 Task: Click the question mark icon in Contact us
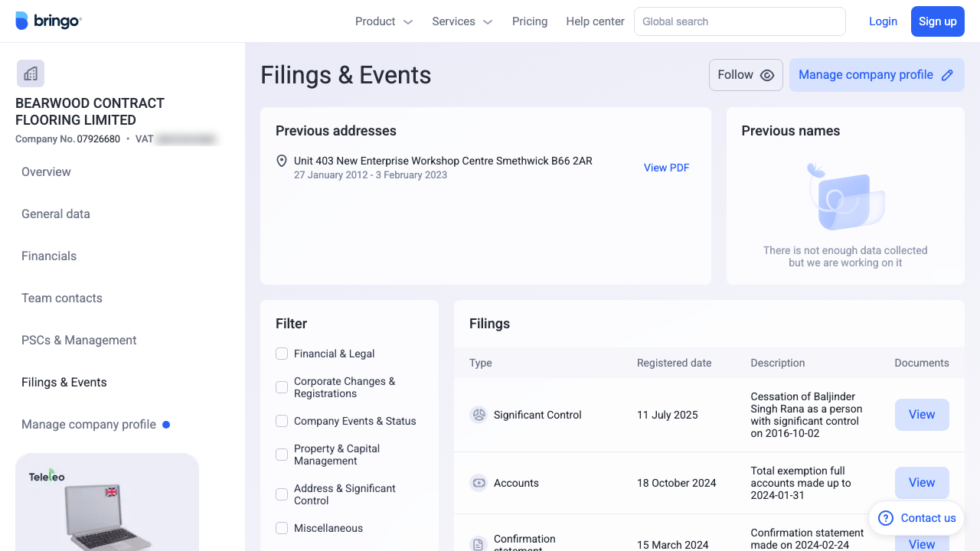886,518
